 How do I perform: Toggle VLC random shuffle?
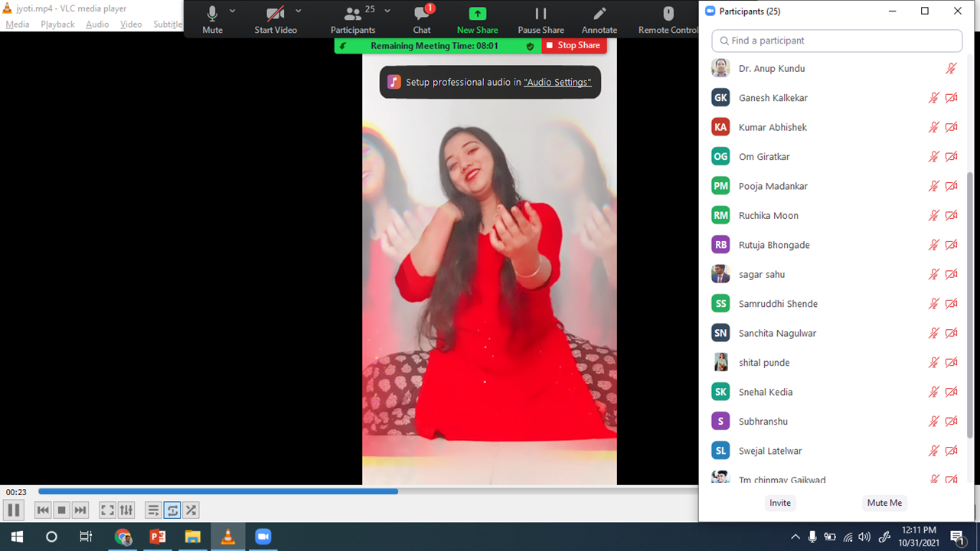pos(191,510)
